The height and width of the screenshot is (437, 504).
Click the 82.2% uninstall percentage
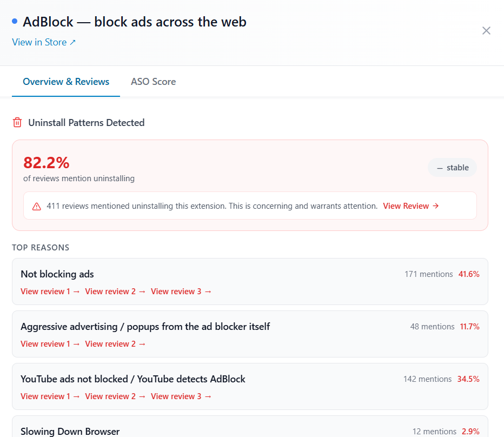point(47,163)
